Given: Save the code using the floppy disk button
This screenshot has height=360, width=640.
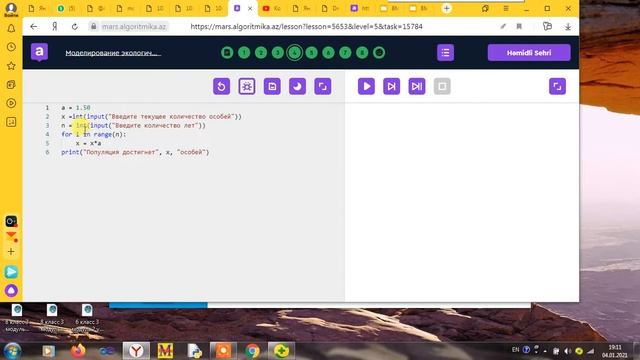Looking at the screenshot, I should (x=272, y=87).
